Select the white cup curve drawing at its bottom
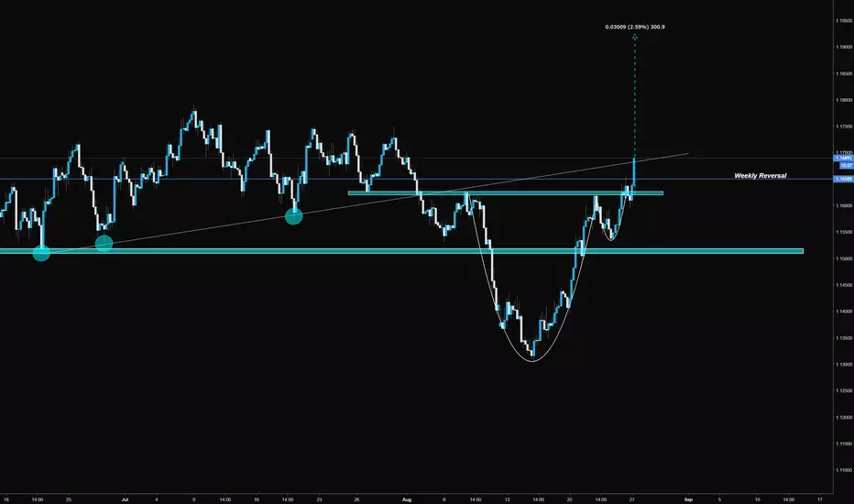This screenshot has width=854, height=504. pyautogui.click(x=532, y=361)
